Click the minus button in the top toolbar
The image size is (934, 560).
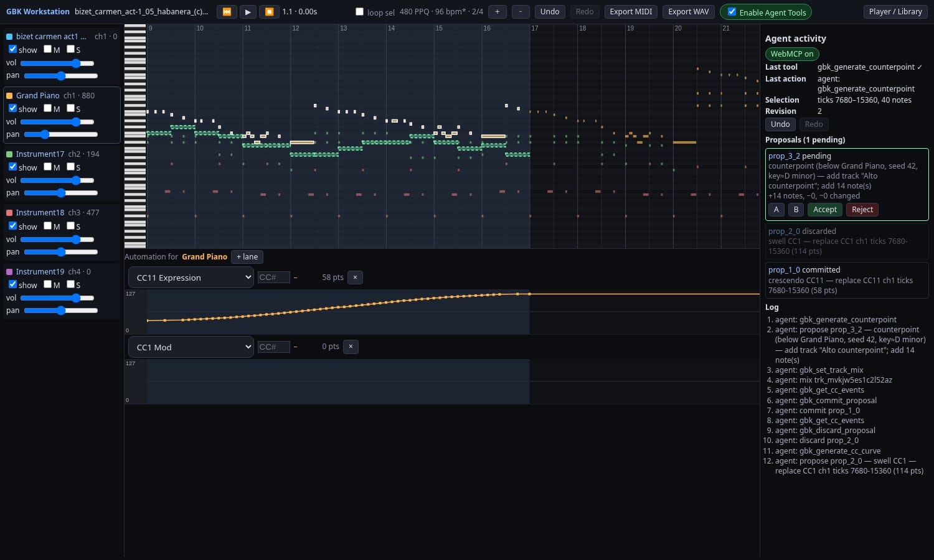(521, 12)
